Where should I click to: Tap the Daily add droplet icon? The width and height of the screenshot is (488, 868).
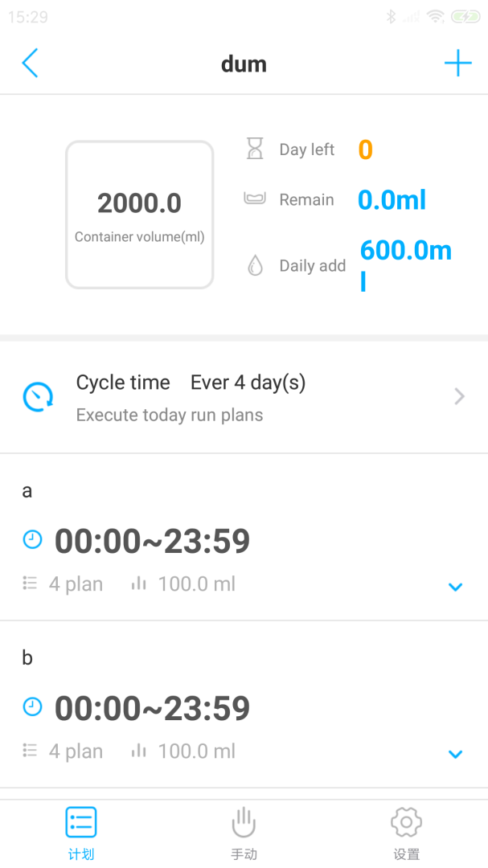255,266
